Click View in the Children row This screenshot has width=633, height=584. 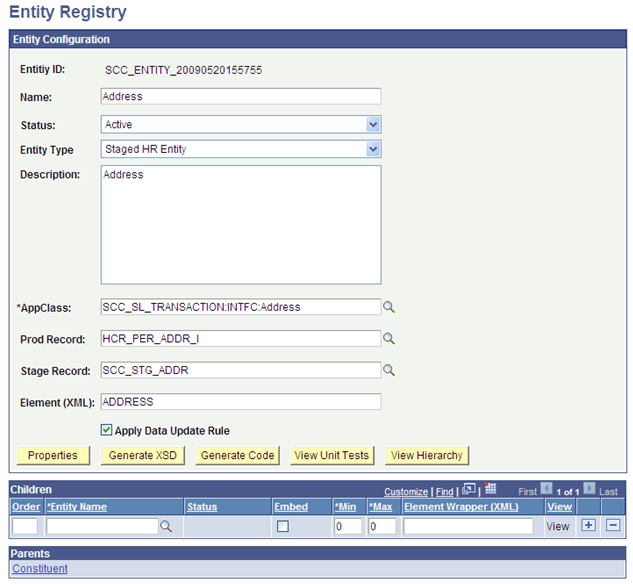(558, 526)
